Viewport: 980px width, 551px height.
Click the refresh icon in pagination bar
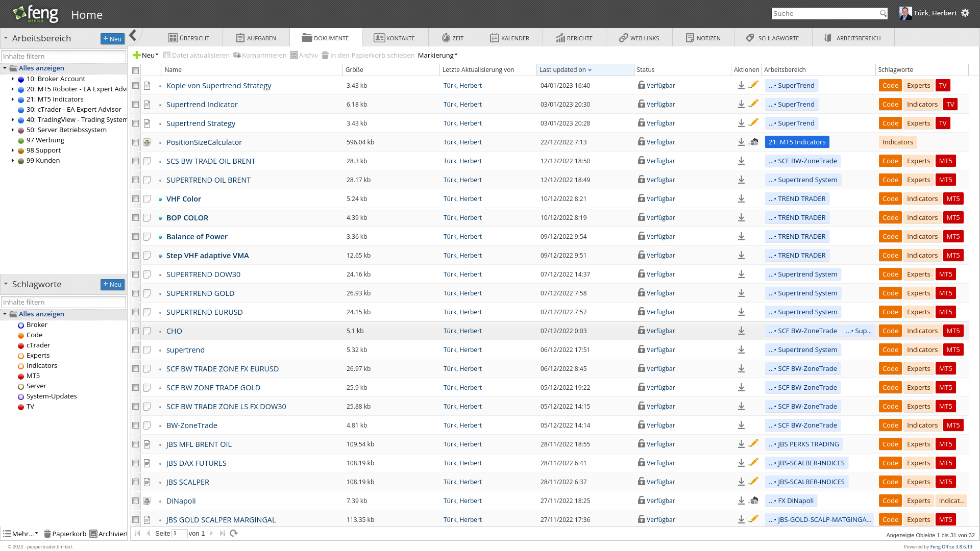coord(234,533)
